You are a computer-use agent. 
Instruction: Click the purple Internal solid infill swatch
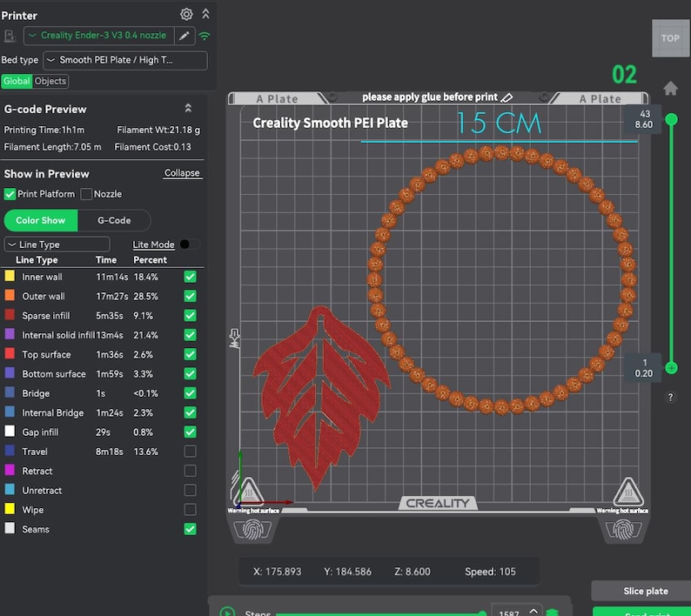click(x=10, y=334)
